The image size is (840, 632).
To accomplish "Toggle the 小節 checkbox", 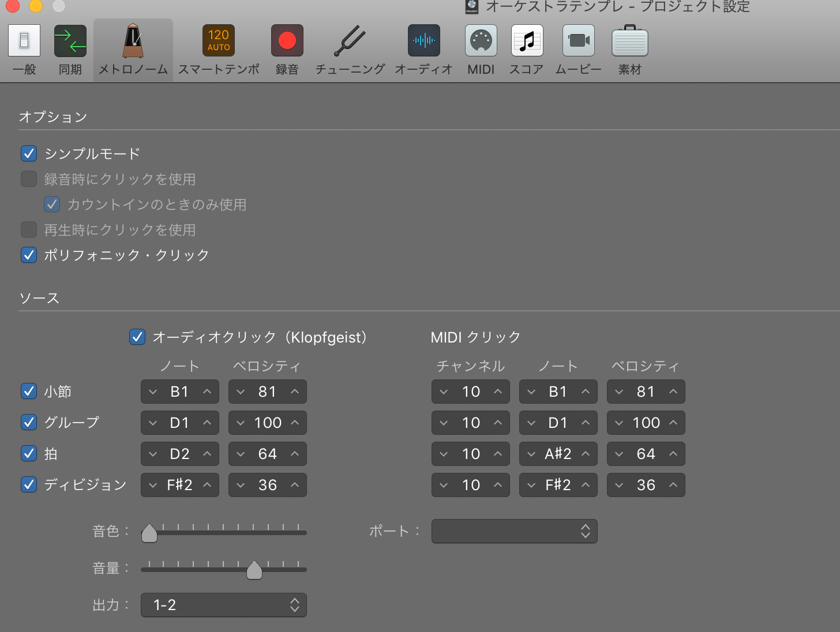I will pos(29,391).
